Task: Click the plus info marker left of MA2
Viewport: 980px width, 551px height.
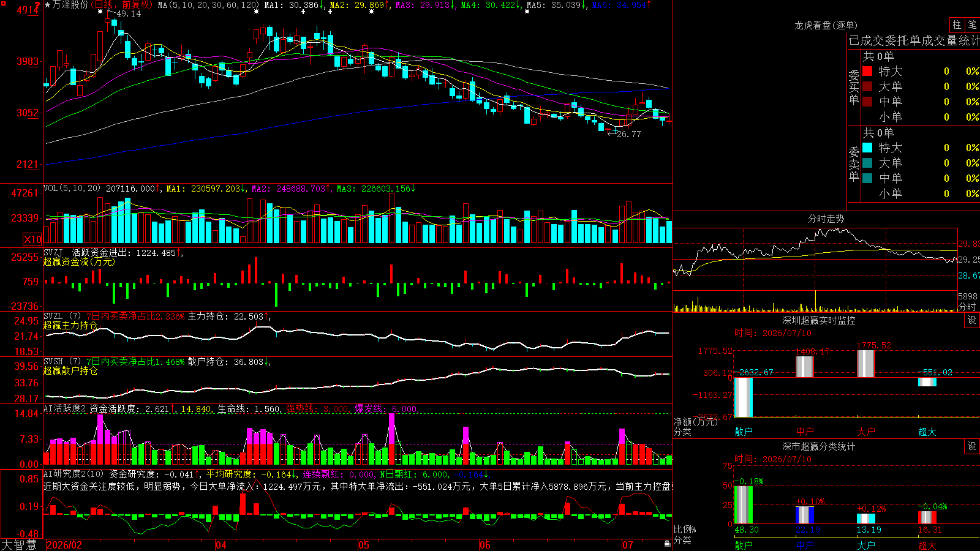Action: [303, 12]
